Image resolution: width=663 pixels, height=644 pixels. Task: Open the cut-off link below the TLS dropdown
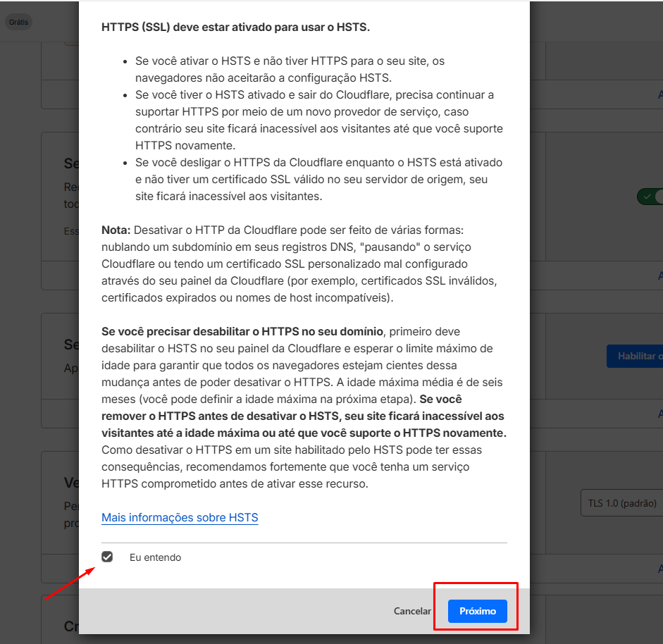pos(659,569)
